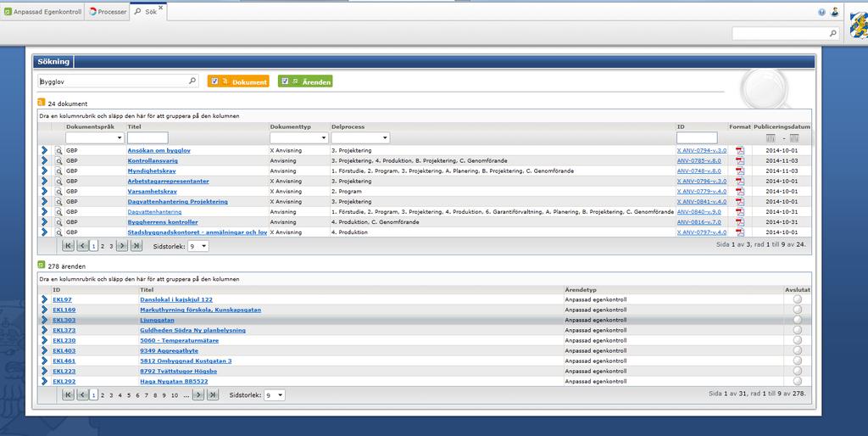The width and height of the screenshot is (868, 436).
Task: Expand the EKL230 case row
Action: (x=44, y=340)
